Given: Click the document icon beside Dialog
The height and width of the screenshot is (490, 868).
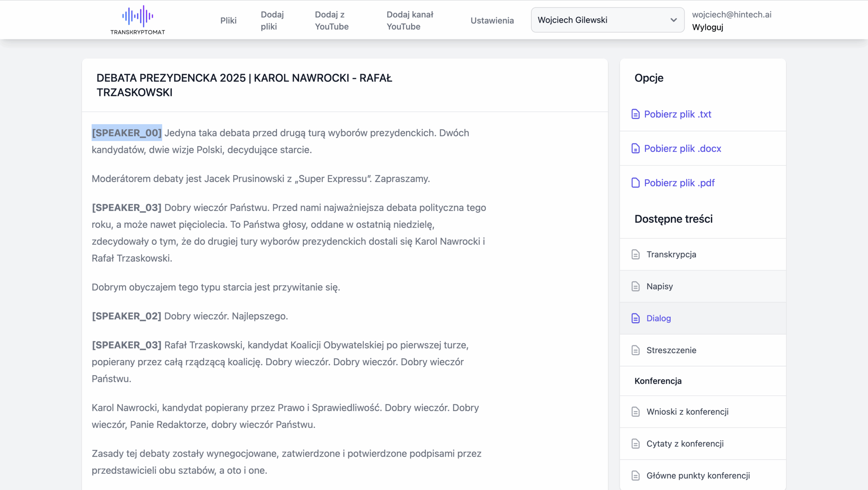Looking at the screenshot, I should coord(635,318).
